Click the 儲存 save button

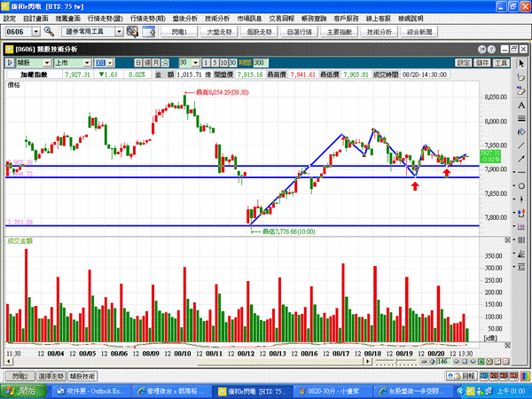482,63
